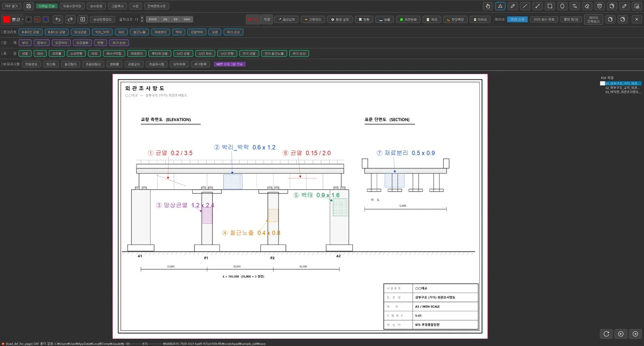Select the rectangle drawing tool

click(550, 6)
